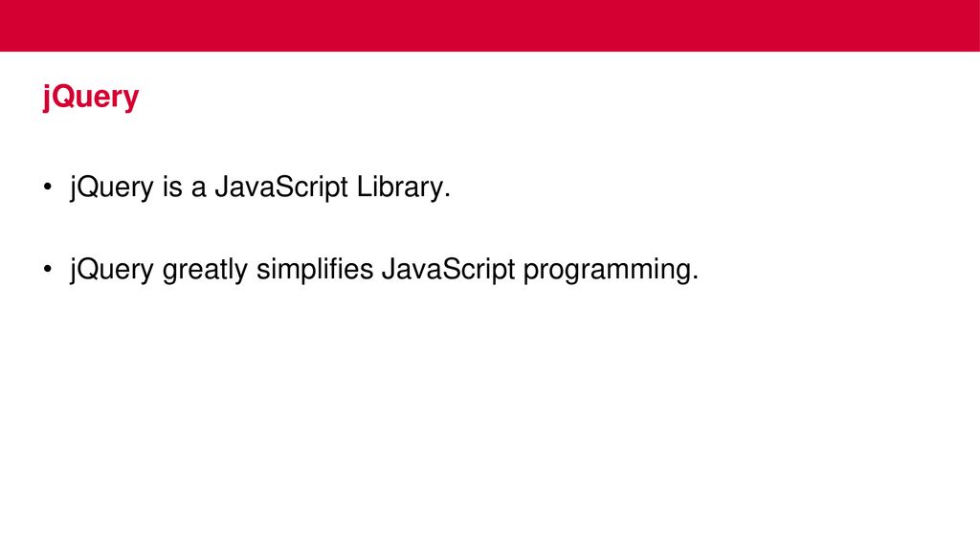The height and width of the screenshot is (551, 980).
Task: Click the red jQuery slide title
Action: [91, 98]
